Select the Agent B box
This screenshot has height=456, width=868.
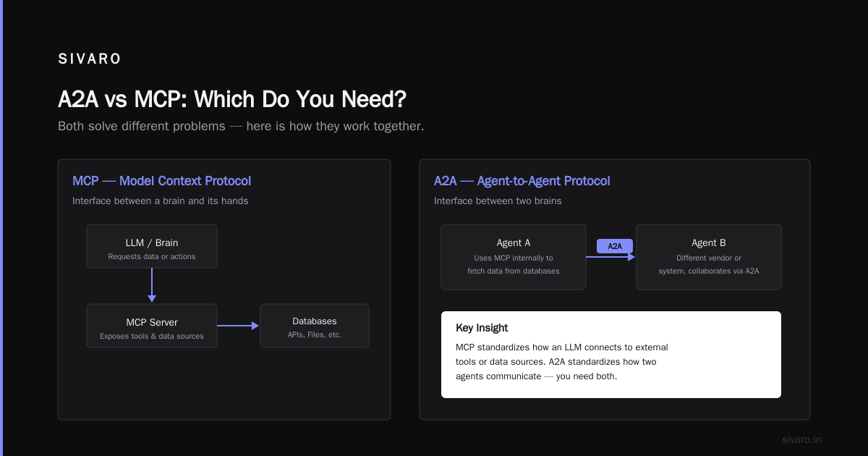(x=709, y=257)
